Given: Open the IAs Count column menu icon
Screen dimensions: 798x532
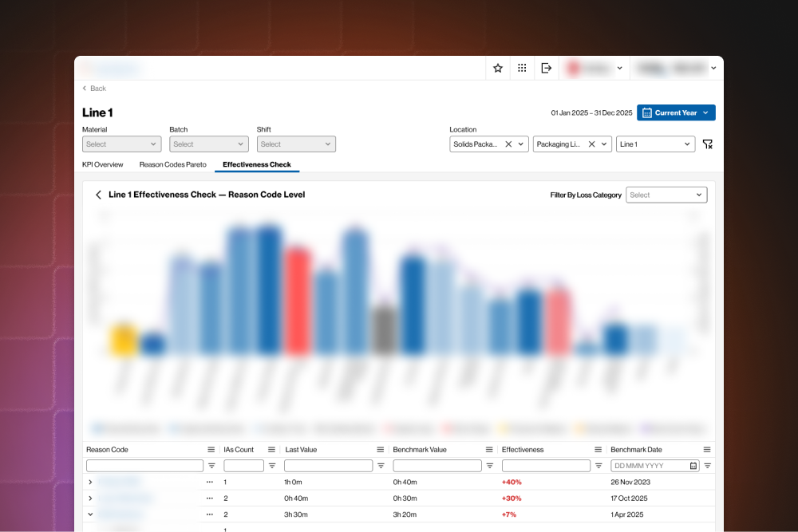Looking at the screenshot, I should pos(272,450).
